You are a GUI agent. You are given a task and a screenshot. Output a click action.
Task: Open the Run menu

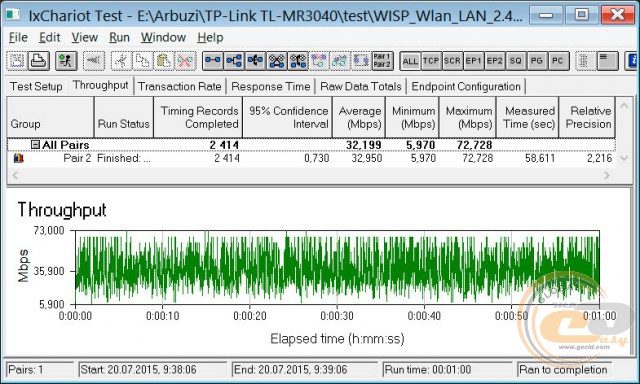pos(119,38)
